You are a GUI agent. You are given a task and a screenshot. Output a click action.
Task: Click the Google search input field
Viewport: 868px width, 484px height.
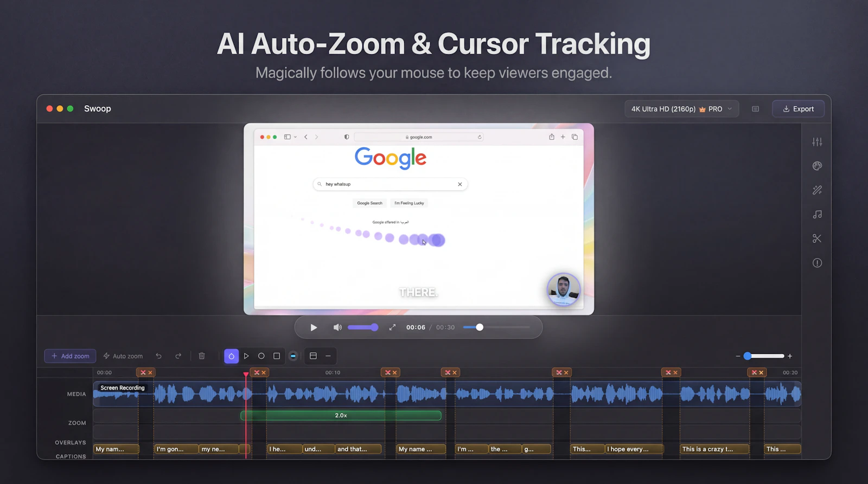pos(390,184)
